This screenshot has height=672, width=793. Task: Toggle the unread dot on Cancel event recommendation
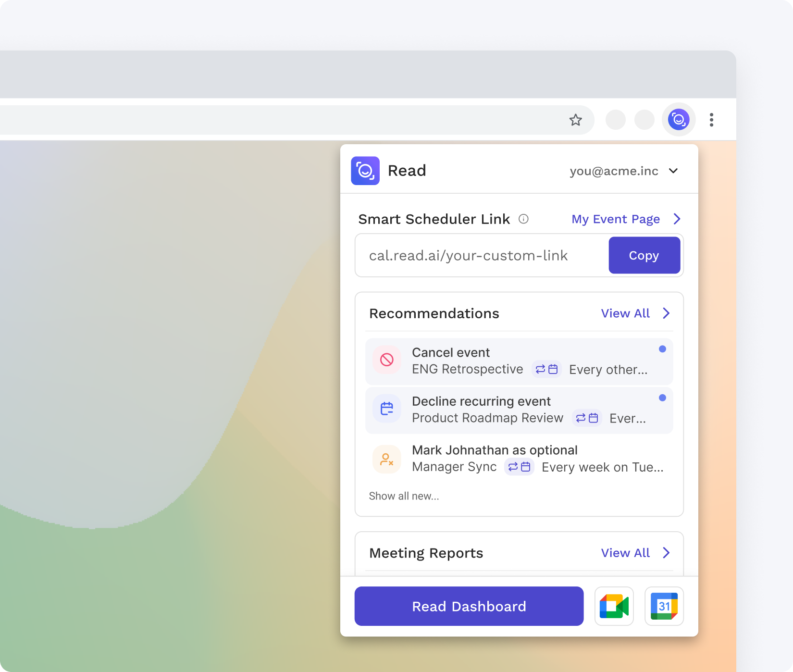[663, 349]
